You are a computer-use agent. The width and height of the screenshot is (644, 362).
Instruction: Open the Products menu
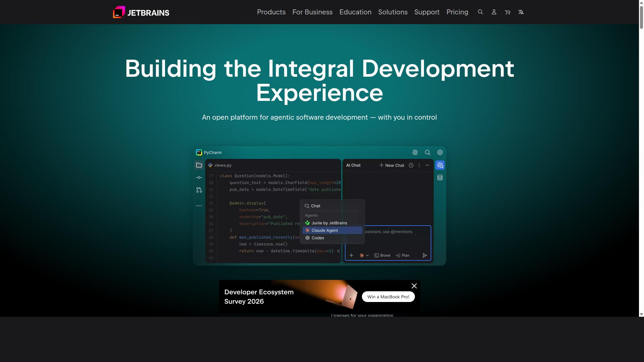(271, 12)
